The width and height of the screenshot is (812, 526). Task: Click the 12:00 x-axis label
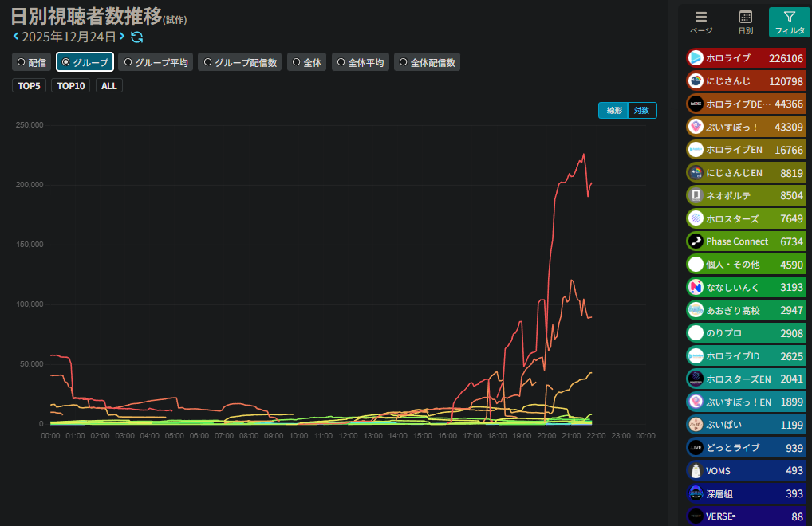348,435
